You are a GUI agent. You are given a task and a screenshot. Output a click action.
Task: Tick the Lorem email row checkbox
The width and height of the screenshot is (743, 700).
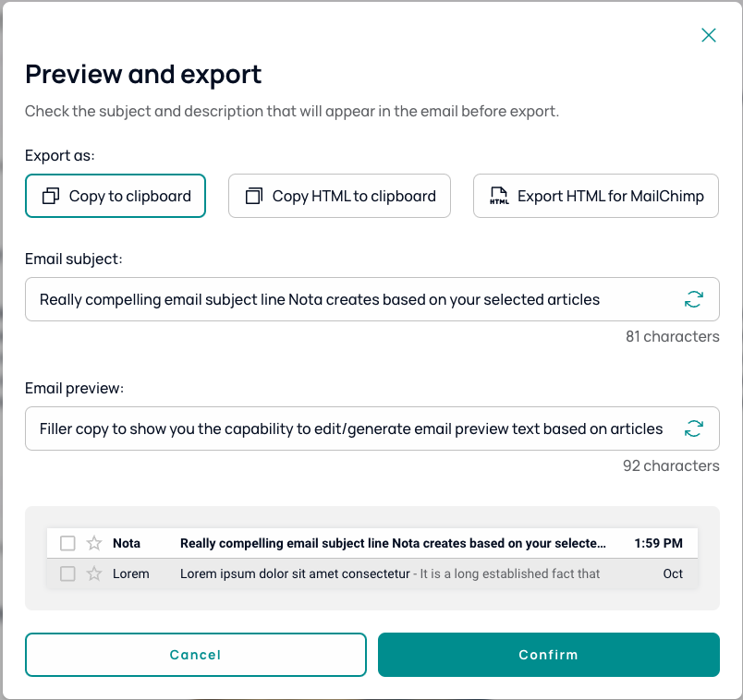[67, 573]
